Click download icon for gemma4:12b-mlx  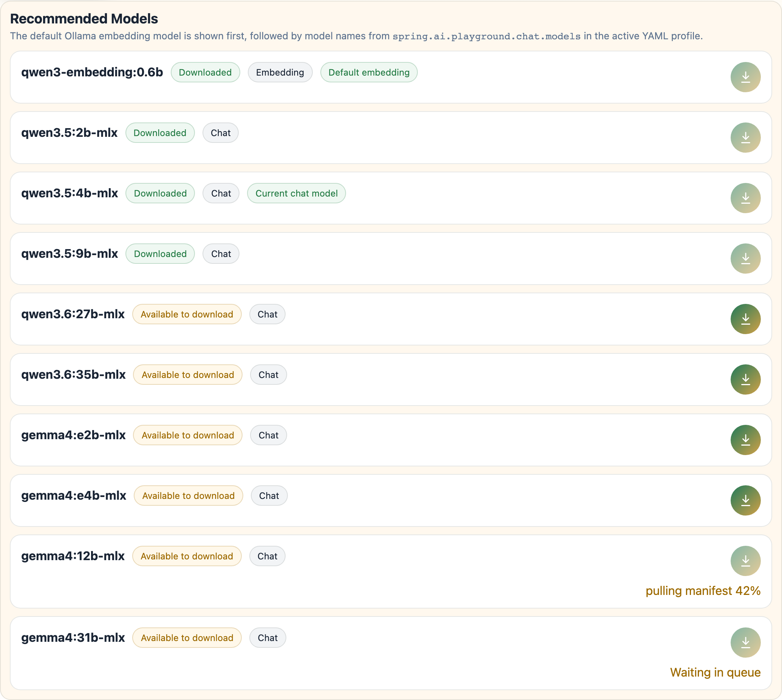click(745, 561)
